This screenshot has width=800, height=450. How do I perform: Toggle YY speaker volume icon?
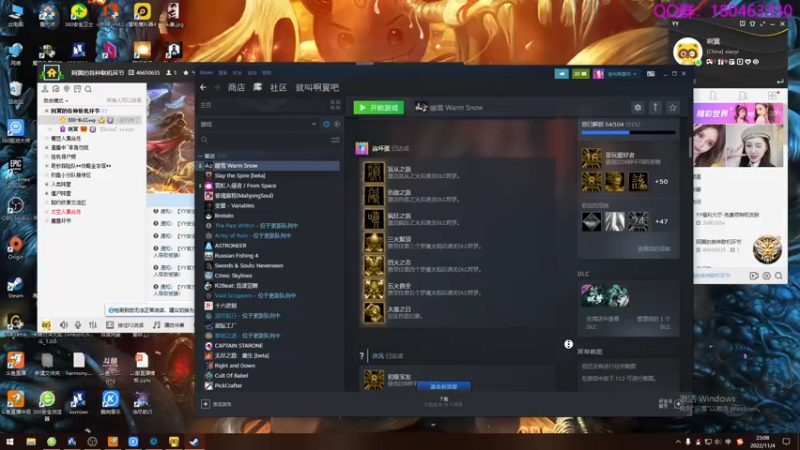click(64, 325)
